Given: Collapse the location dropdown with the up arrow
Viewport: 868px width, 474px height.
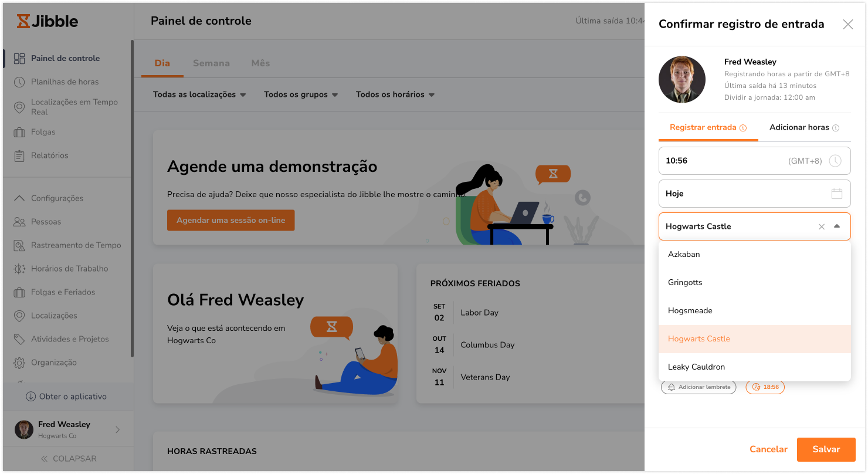Looking at the screenshot, I should pyautogui.click(x=837, y=226).
